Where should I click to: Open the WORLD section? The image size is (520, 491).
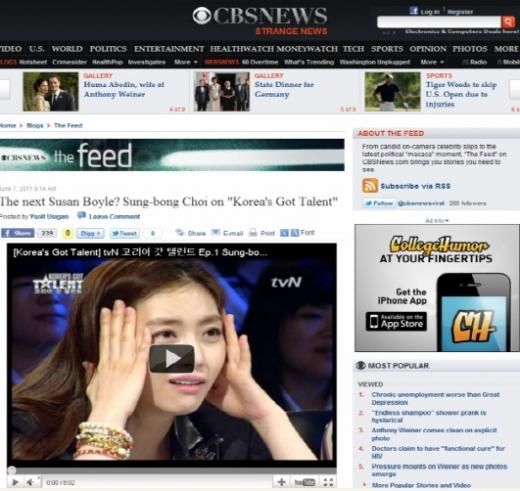coord(67,49)
